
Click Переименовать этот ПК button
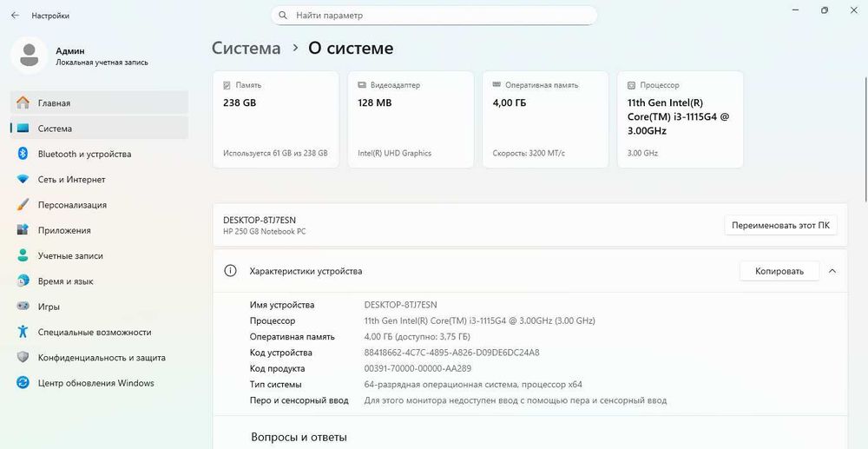click(x=780, y=226)
